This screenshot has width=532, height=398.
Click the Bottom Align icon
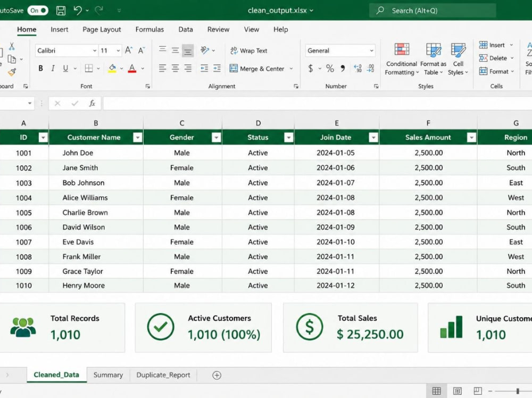(188, 51)
